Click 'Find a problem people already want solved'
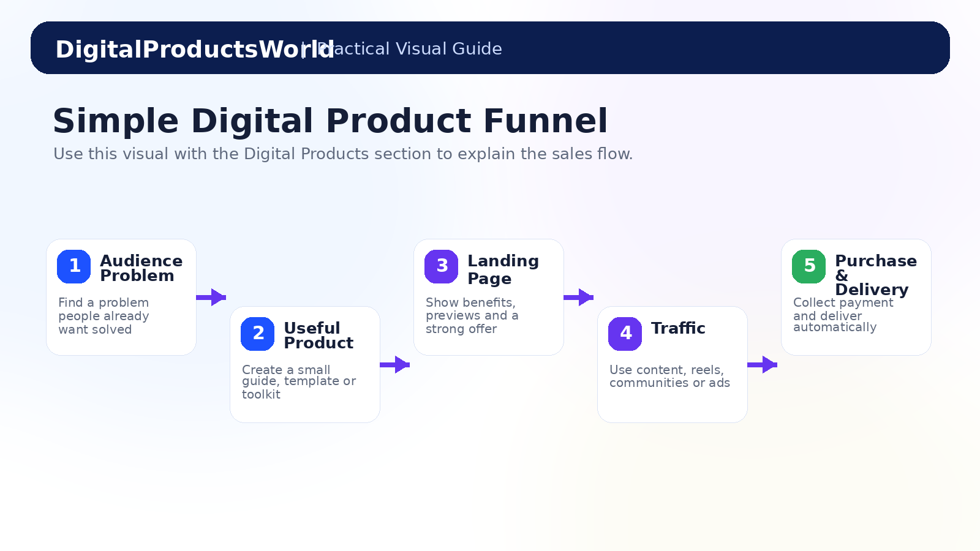Screen dimensions: 980x551 click(x=104, y=316)
